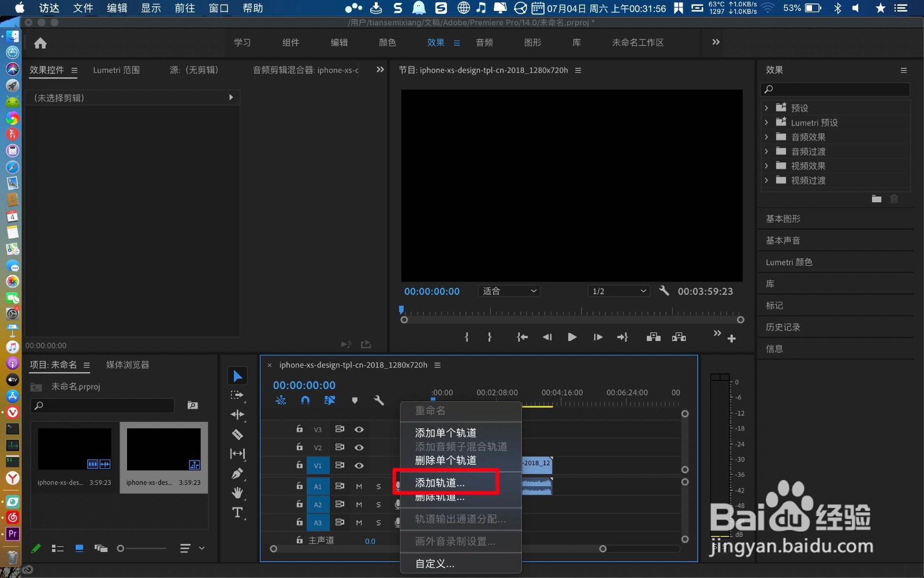
Task: Go to Out point
Action: point(623,337)
